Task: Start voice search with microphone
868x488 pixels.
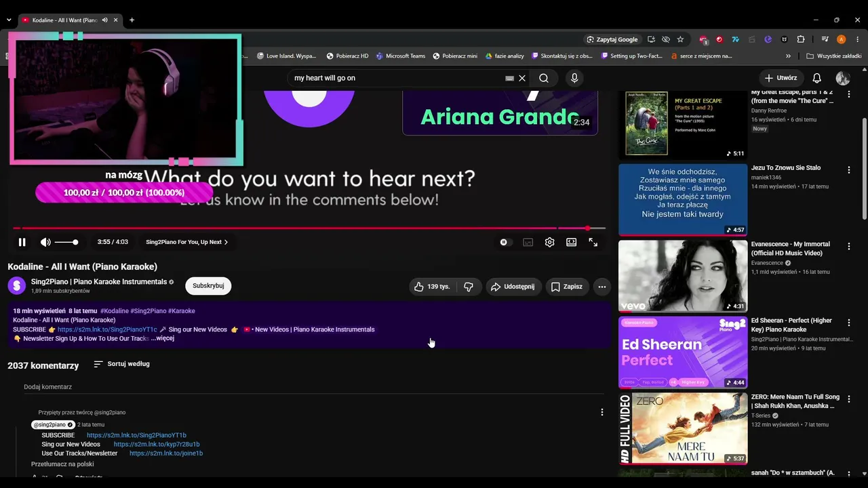Action: [574, 78]
